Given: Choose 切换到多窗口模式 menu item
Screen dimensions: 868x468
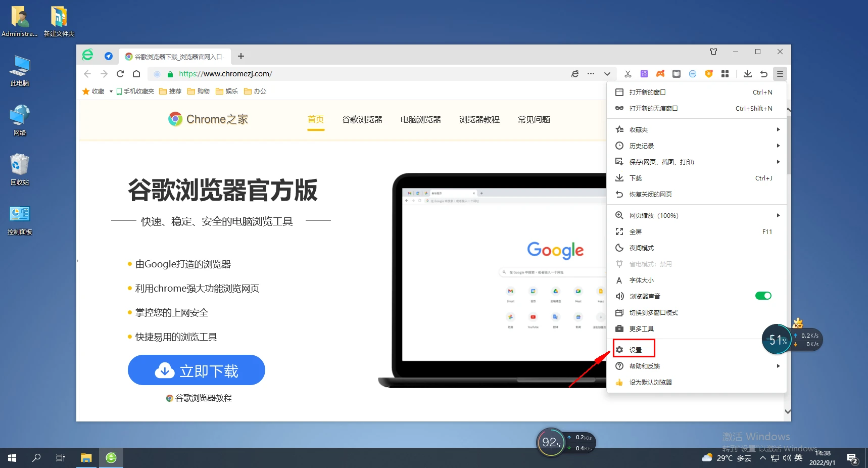Looking at the screenshot, I should pyautogui.click(x=697, y=313).
